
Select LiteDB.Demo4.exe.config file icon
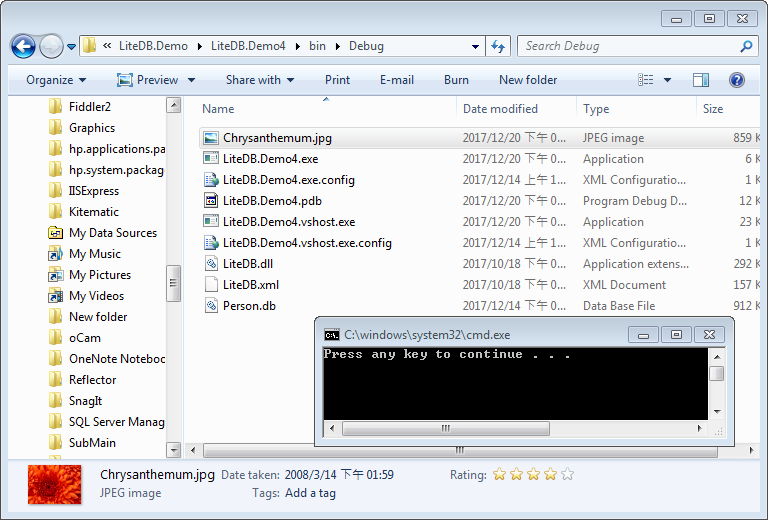(x=211, y=180)
